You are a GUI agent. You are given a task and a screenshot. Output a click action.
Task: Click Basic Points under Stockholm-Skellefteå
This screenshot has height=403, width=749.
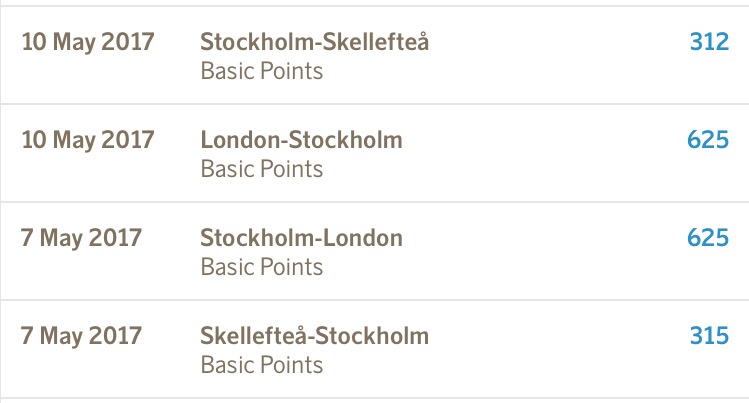262,71
